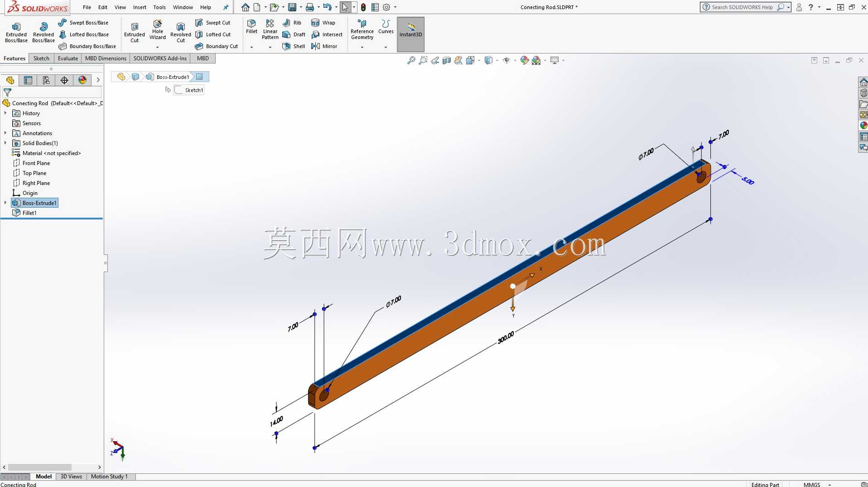Click Section View icon
868x487 pixels.
pyautogui.click(x=447, y=60)
